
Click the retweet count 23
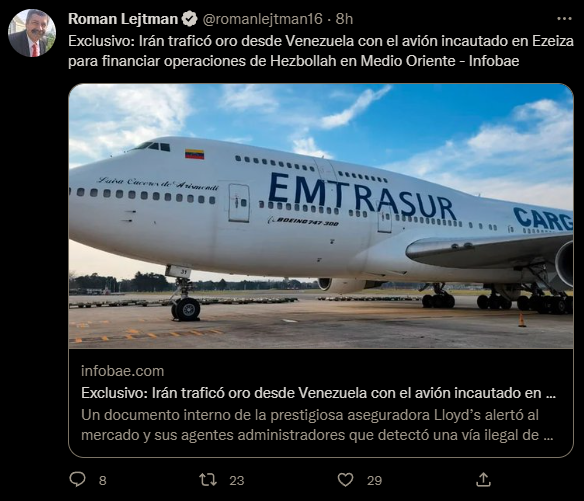237,481
